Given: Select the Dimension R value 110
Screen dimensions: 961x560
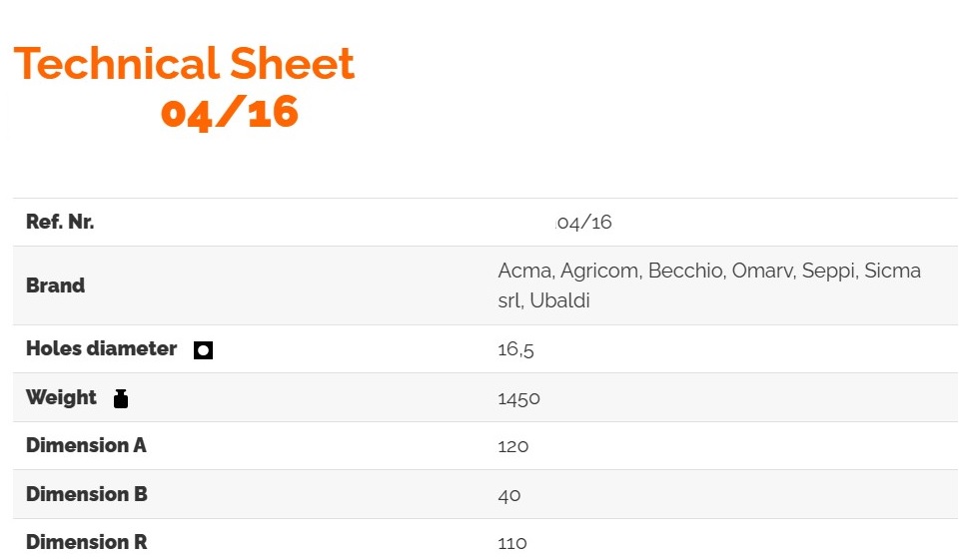Looking at the screenshot, I should pyautogui.click(x=512, y=543).
